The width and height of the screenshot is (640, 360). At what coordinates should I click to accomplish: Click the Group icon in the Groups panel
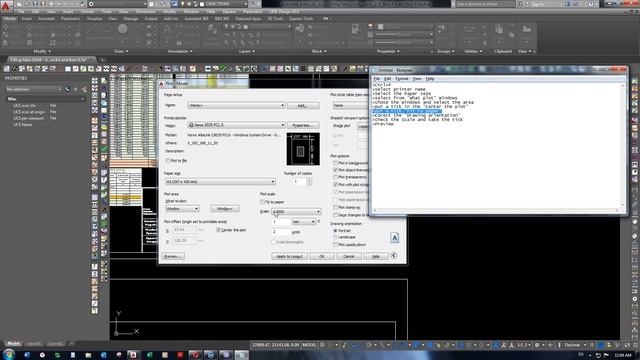pyautogui.click(x=441, y=28)
